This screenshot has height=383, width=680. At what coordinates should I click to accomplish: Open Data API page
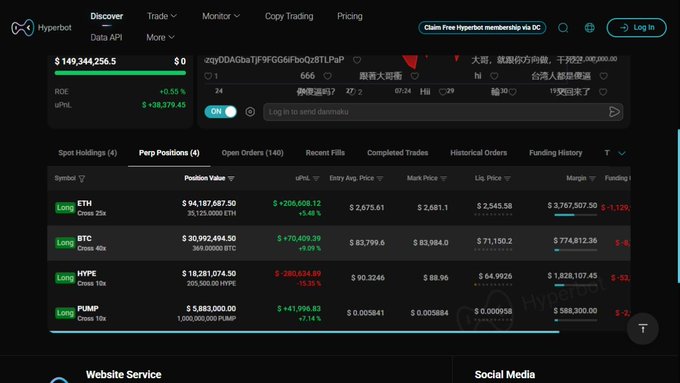point(106,37)
